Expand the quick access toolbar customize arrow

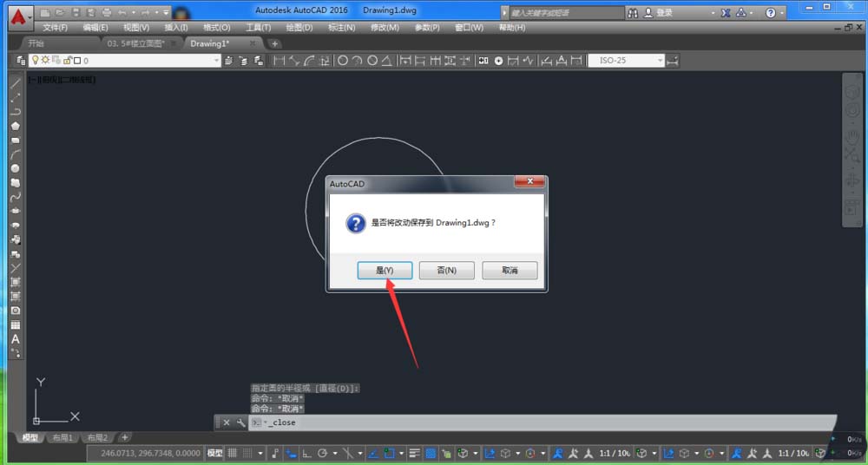pyautogui.click(x=167, y=12)
